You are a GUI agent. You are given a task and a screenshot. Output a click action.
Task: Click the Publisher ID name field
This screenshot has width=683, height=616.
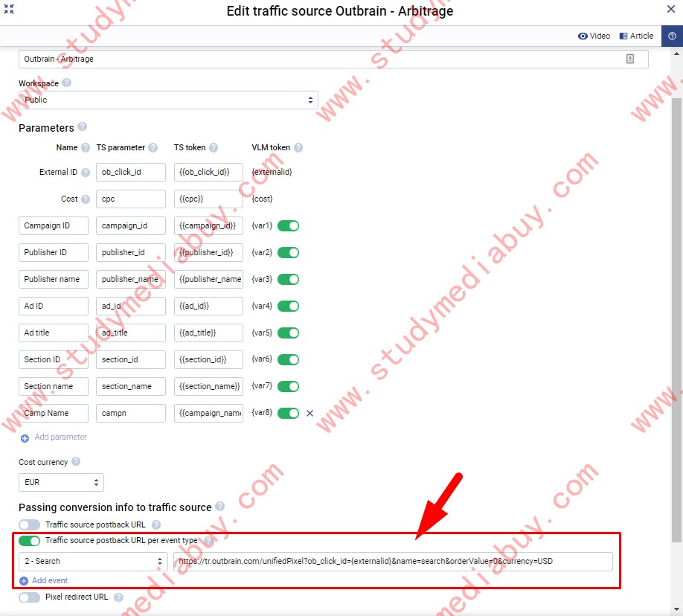[54, 252]
